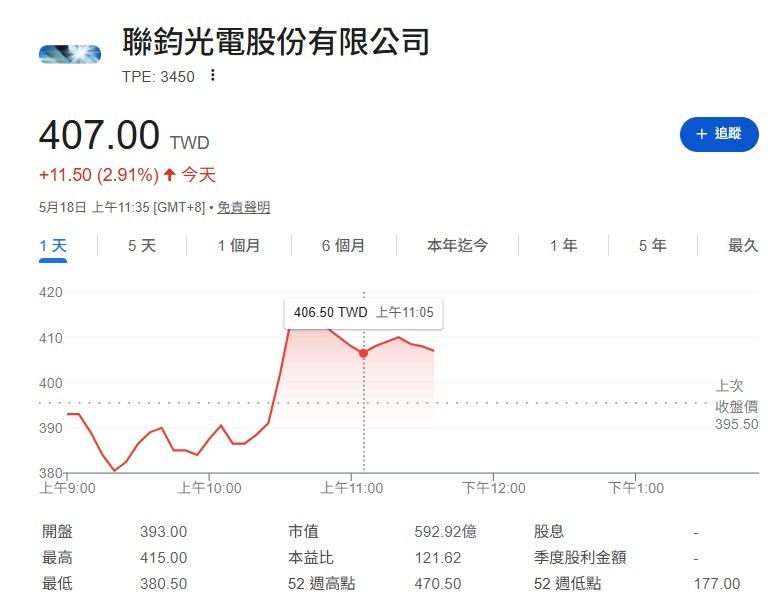Click the 市值 value 592.92億
The height and width of the screenshot is (612, 776).
pos(445,532)
